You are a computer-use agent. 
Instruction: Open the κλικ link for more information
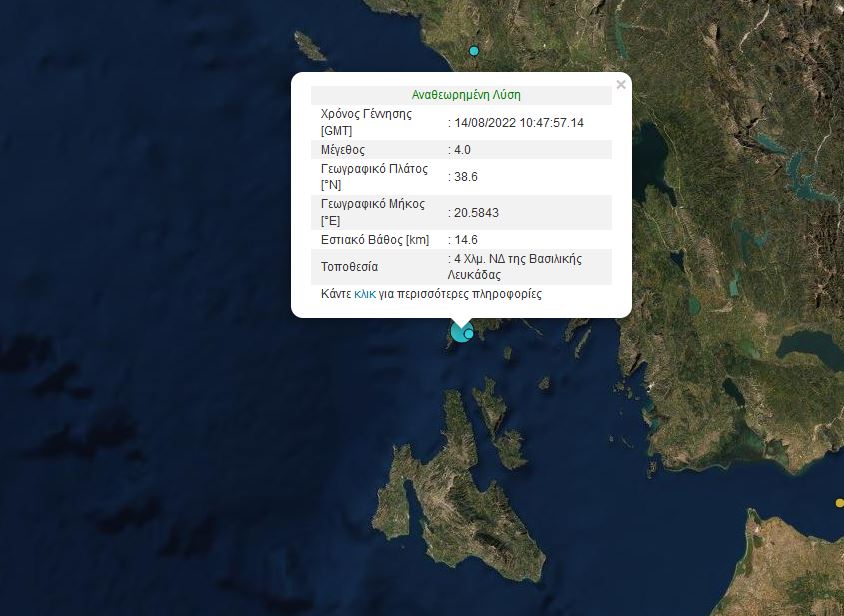coord(366,295)
